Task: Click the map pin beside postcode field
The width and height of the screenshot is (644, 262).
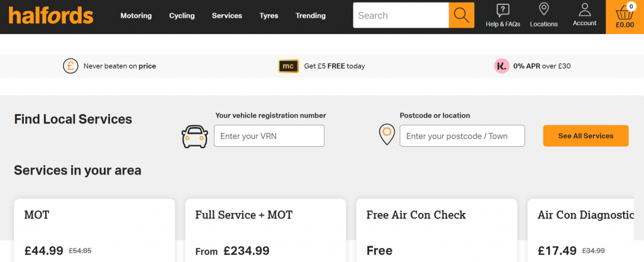Action: click(387, 135)
